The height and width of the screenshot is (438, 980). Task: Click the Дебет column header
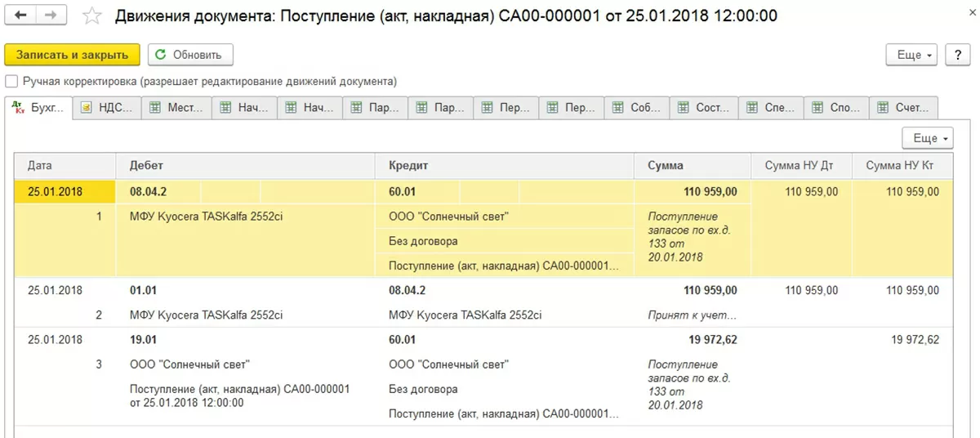pyautogui.click(x=147, y=166)
